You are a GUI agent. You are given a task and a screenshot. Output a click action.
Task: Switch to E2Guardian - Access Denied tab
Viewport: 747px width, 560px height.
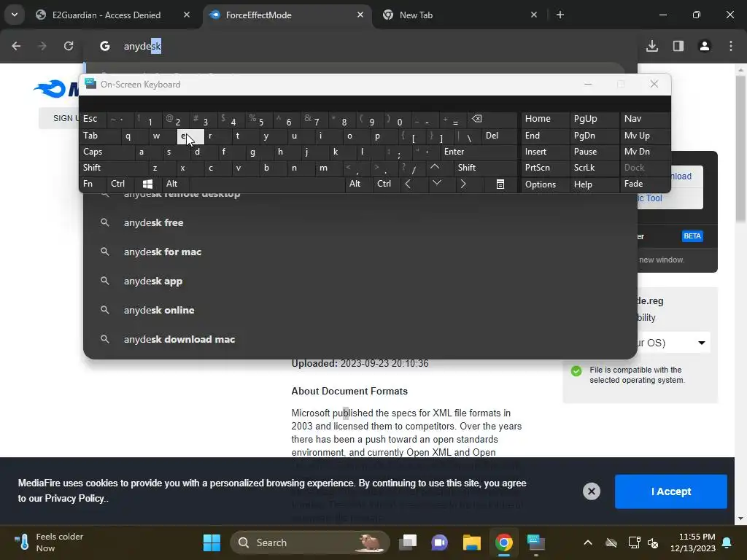(107, 15)
